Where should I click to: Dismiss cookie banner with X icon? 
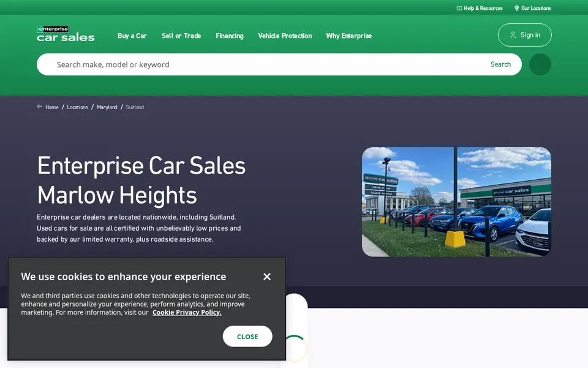[x=267, y=277]
